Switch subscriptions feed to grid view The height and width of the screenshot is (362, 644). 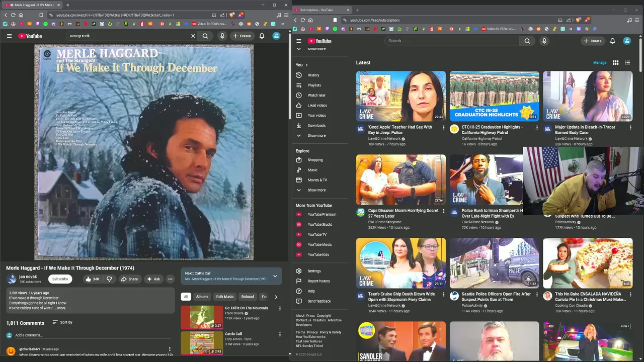pyautogui.click(x=615, y=63)
